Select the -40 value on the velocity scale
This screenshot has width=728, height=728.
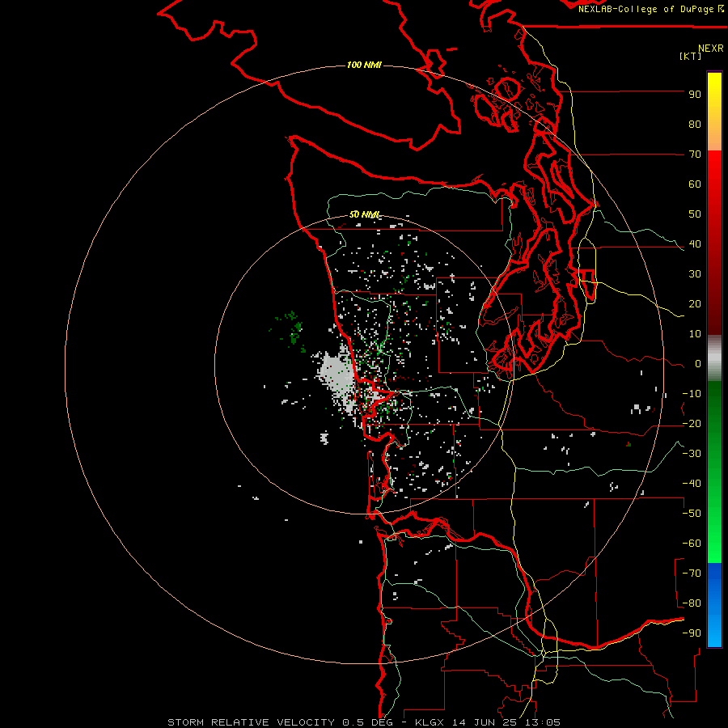[692, 484]
